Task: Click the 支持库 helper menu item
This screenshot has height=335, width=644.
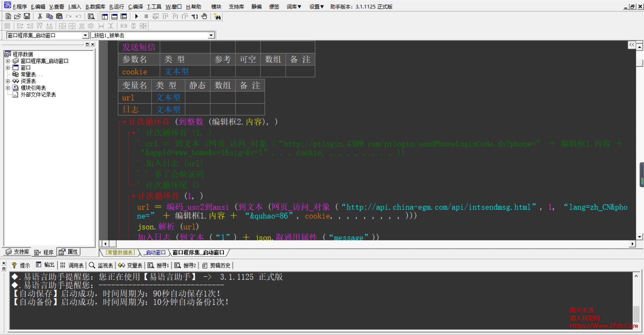Action: 236,7
